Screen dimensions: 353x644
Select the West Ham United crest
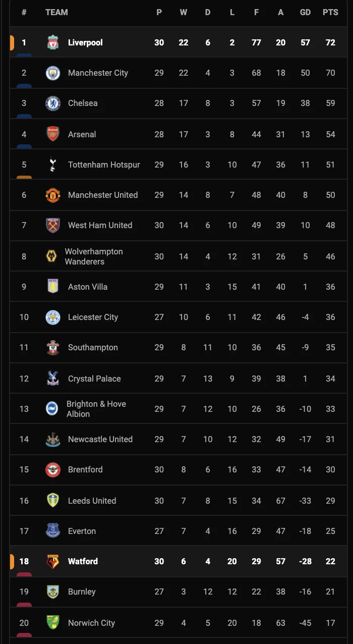point(53,225)
